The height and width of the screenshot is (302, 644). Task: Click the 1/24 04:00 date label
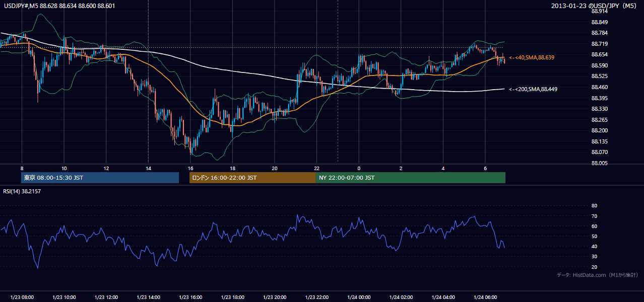[x=443, y=297]
